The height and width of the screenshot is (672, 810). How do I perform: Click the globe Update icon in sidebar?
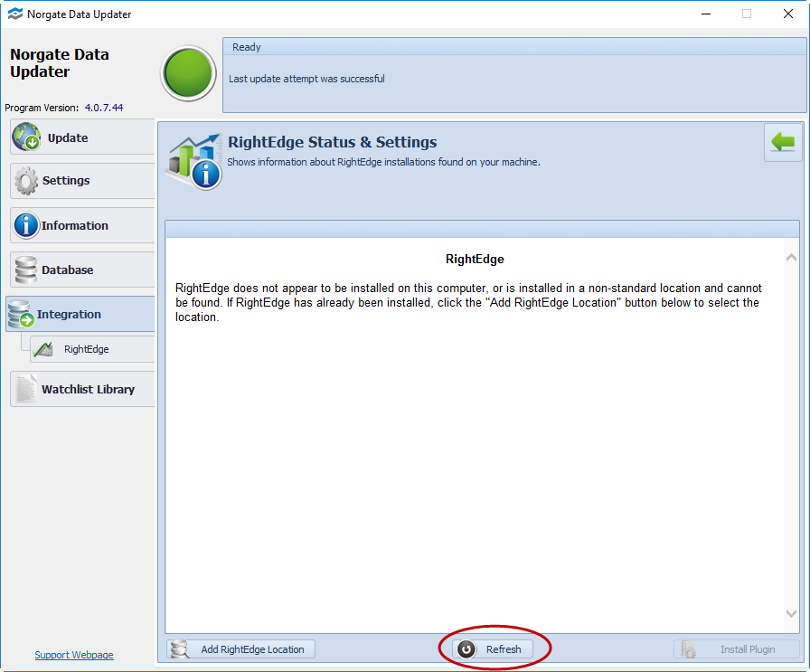coord(27,137)
